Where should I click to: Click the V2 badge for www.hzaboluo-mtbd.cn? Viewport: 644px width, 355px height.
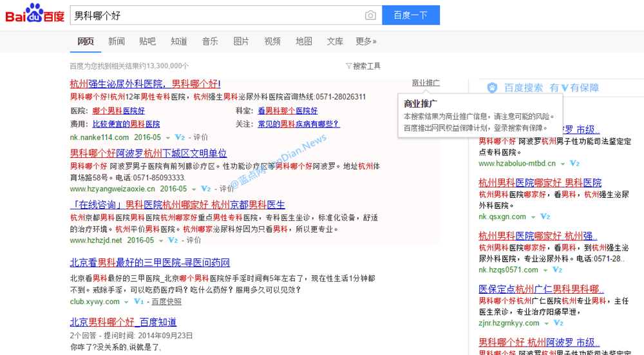574,164
